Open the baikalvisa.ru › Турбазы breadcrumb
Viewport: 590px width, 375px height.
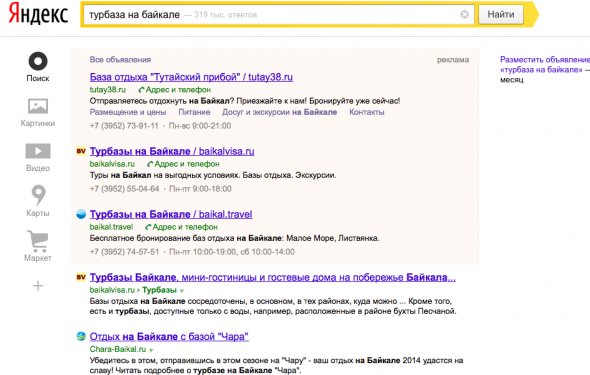pos(133,290)
